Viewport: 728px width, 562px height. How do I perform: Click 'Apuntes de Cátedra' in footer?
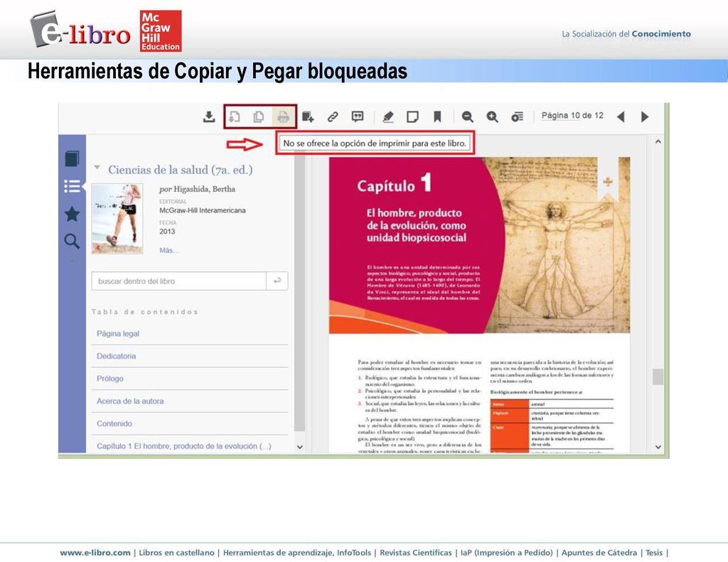point(599,553)
